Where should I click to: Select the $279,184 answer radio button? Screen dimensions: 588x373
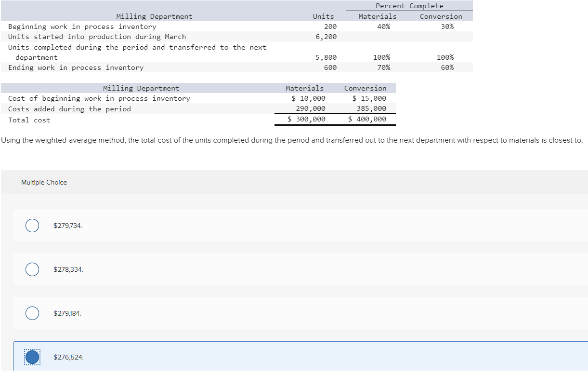32,313
